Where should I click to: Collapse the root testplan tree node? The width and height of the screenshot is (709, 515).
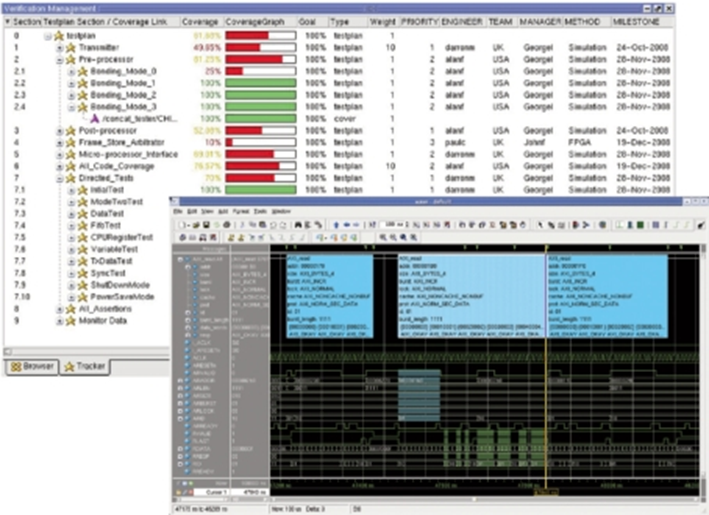tap(47, 35)
